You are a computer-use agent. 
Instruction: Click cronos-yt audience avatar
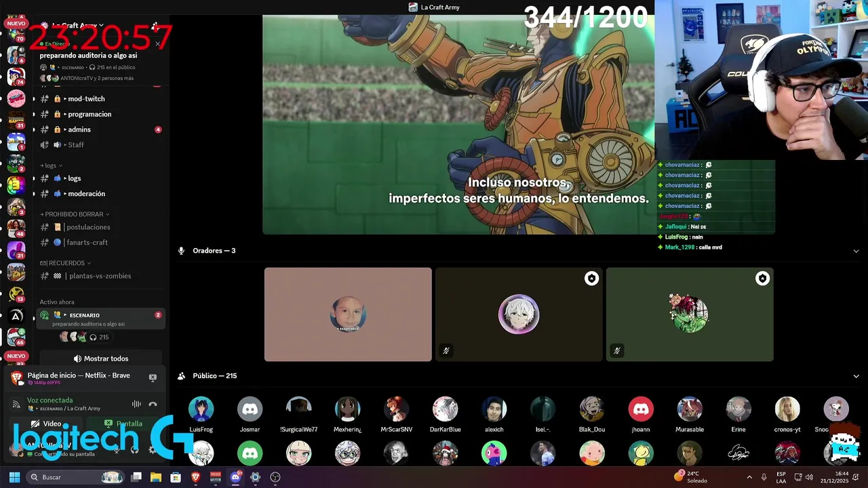pyautogui.click(x=787, y=409)
